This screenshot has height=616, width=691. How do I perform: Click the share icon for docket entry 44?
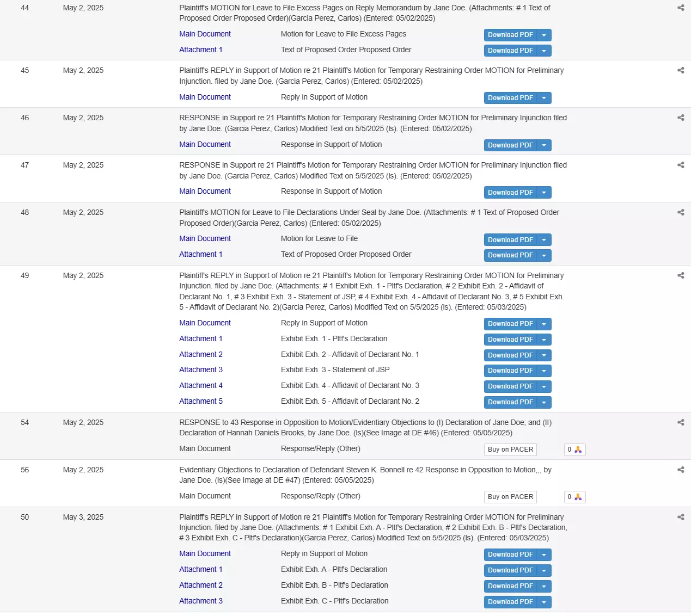[680, 8]
